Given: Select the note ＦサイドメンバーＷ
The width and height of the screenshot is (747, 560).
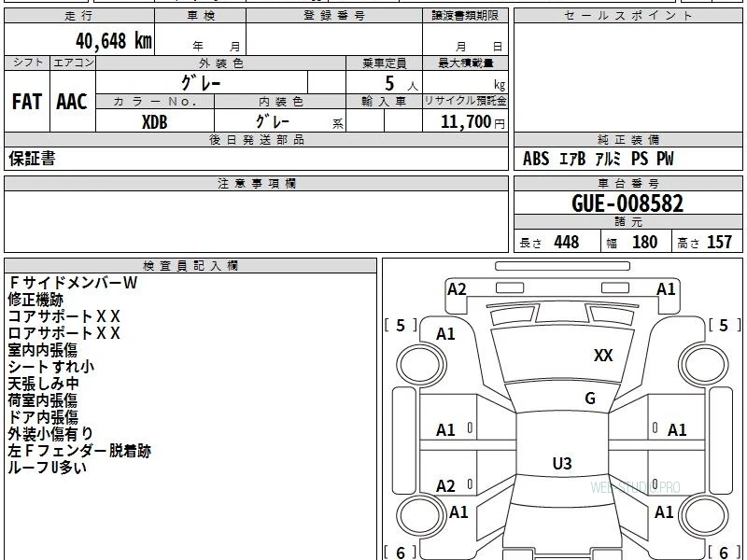Looking at the screenshot, I should coord(73,283).
